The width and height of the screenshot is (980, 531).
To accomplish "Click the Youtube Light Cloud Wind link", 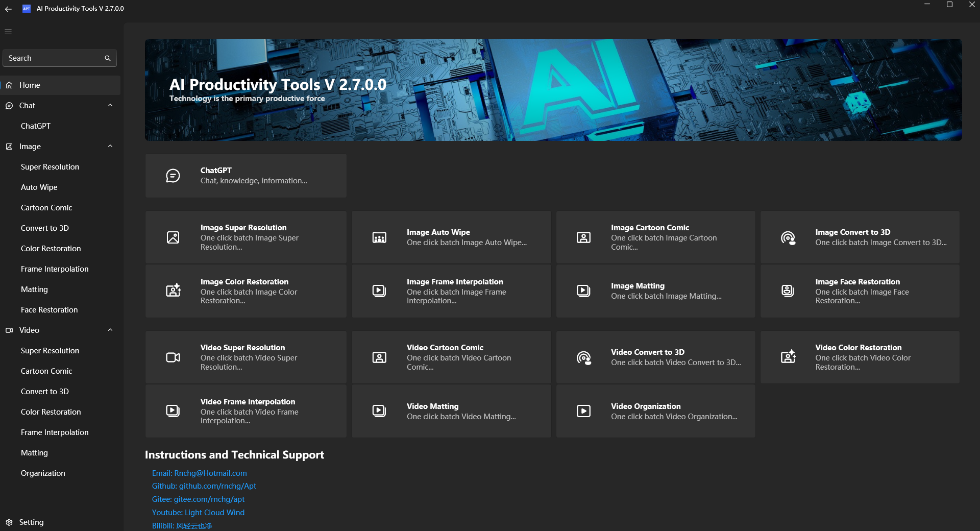I will point(198,512).
